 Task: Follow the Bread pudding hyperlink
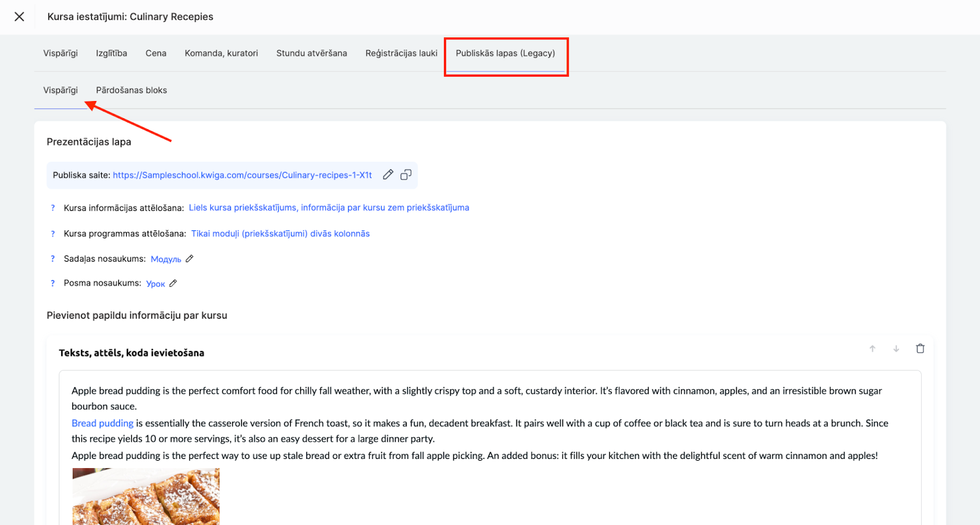tap(102, 423)
